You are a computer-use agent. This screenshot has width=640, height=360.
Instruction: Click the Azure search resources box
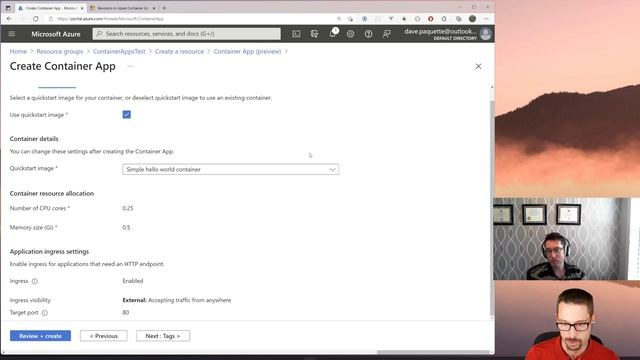(x=187, y=34)
